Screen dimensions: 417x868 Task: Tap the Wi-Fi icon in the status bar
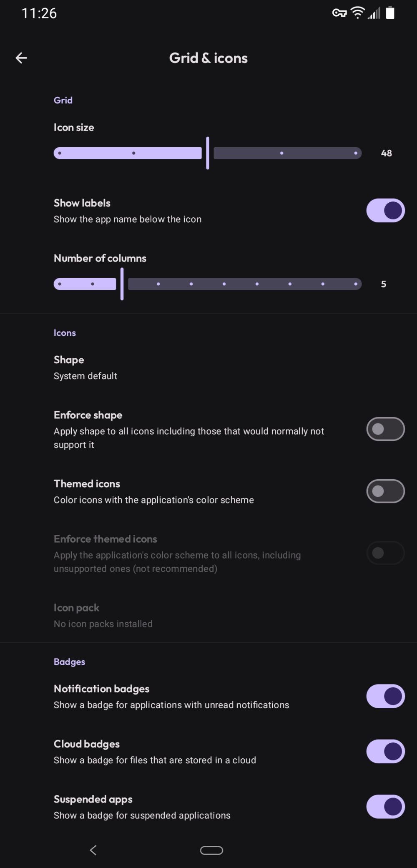coord(357,13)
